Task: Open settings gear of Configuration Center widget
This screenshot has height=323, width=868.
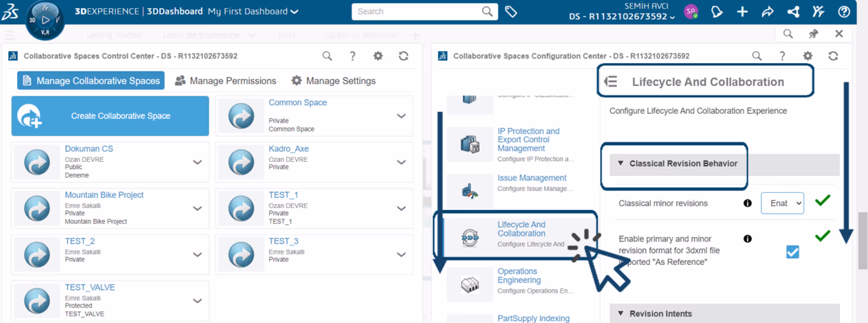Action: 808,56
